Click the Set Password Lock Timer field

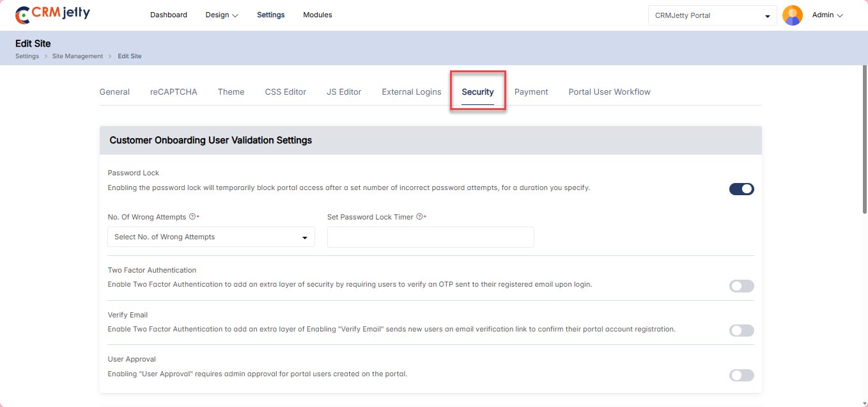click(x=430, y=237)
